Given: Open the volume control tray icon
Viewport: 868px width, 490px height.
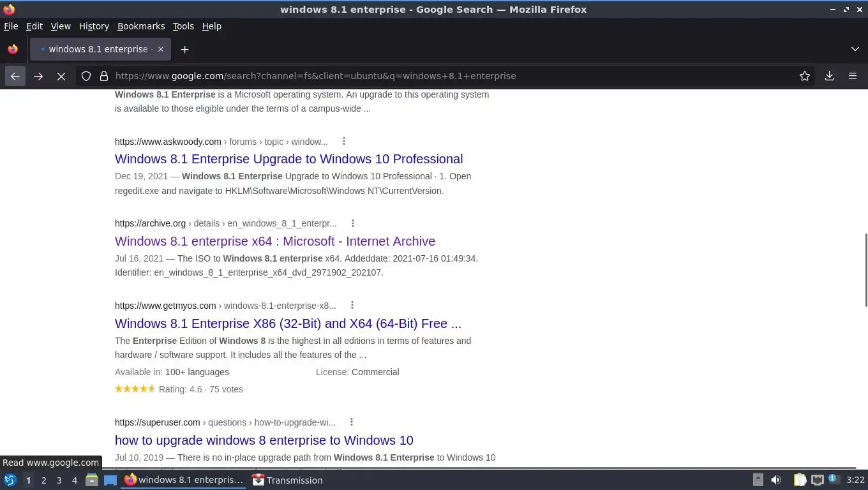Looking at the screenshot, I should coord(776,480).
